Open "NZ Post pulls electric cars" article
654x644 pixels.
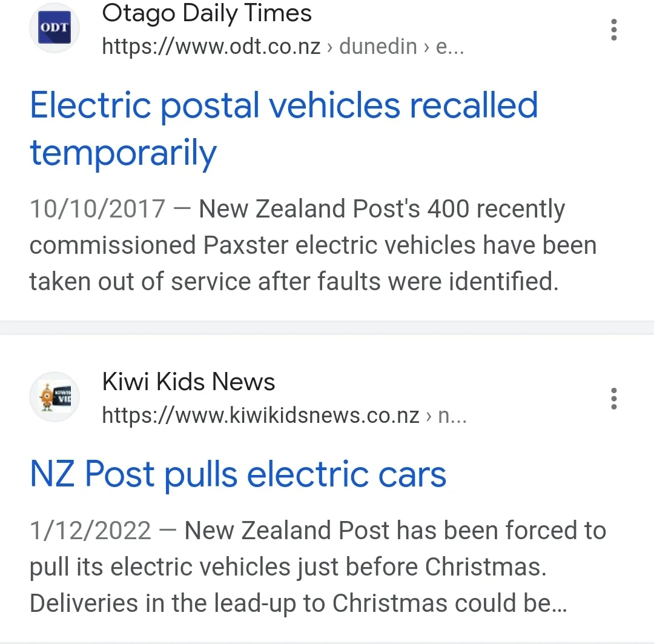point(238,474)
